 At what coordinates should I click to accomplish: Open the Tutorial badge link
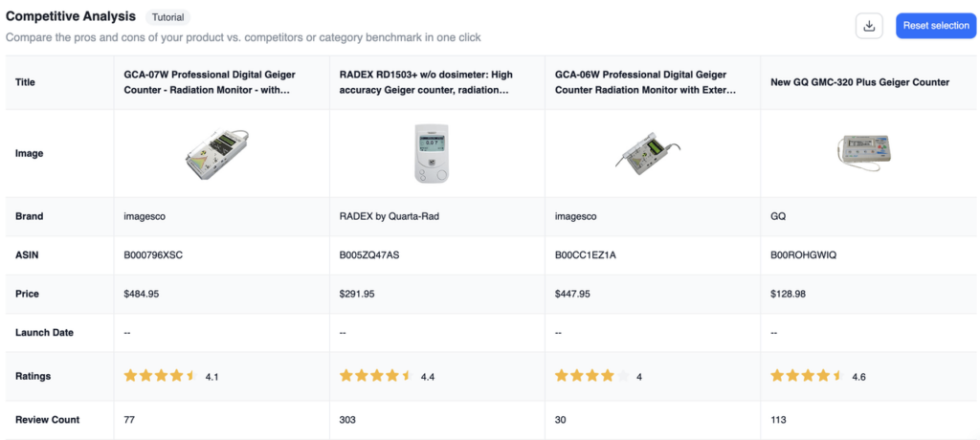click(x=167, y=17)
